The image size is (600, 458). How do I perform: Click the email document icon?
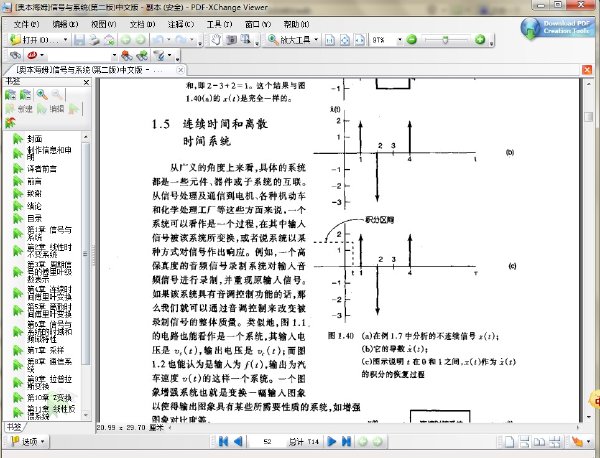pyautogui.click(x=109, y=40)
